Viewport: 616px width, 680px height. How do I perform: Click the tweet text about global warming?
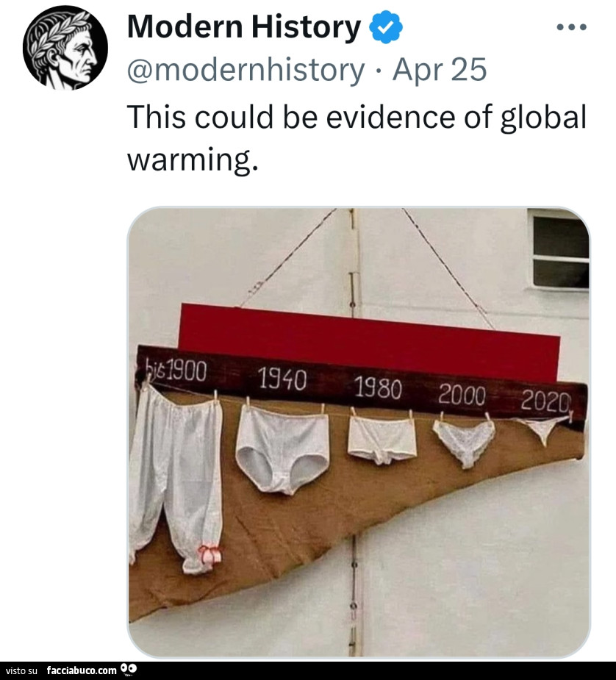357,137
